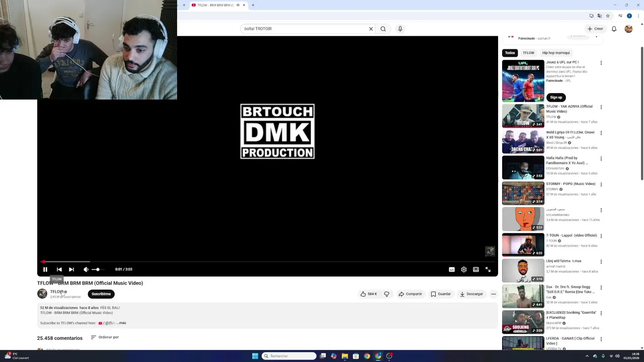Mute tab via speaker icon

238,5
